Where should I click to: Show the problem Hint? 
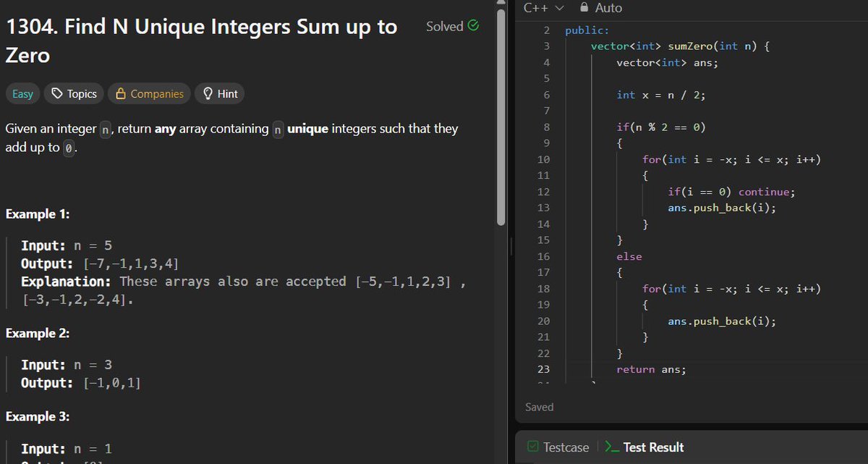point(220,93)
